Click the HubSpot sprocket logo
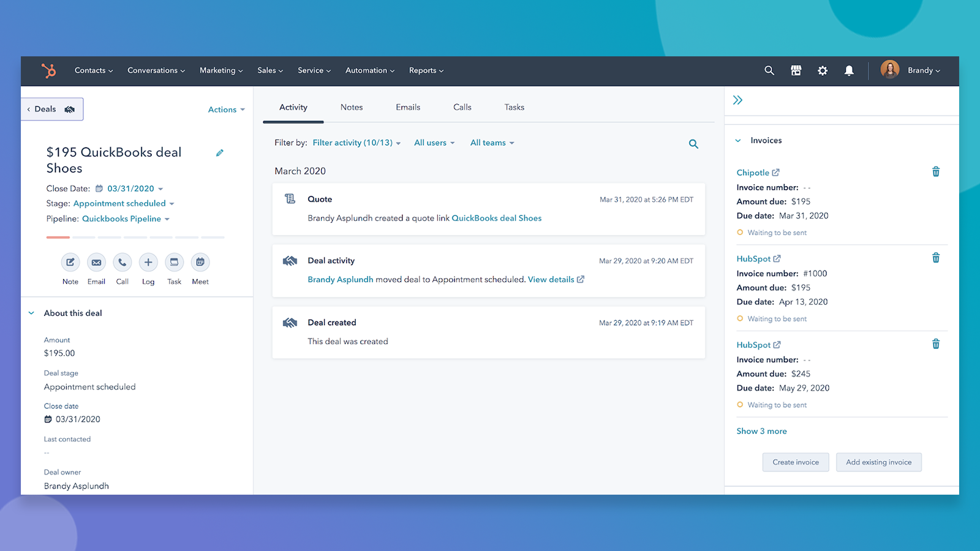This screenshot has height=551, width=980. click(x=49, y=70)
